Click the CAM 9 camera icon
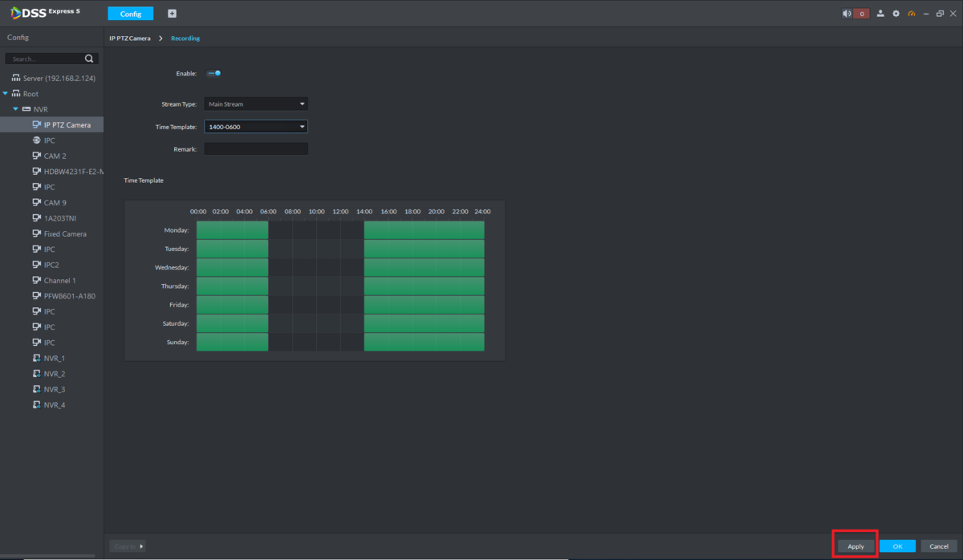Image resolution: width=963 pixels, height=560 pixels. coord(37,202)
